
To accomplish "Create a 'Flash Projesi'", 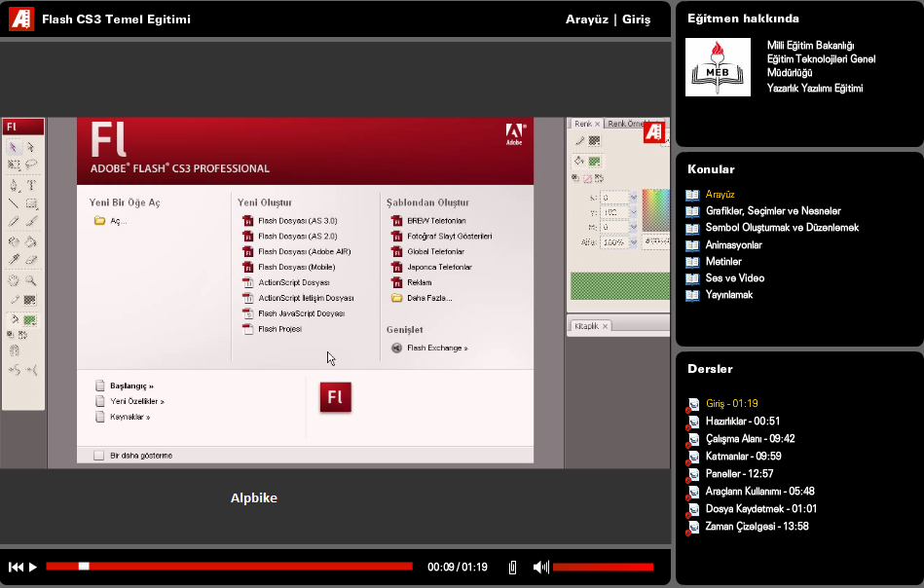I will [272, 329].
